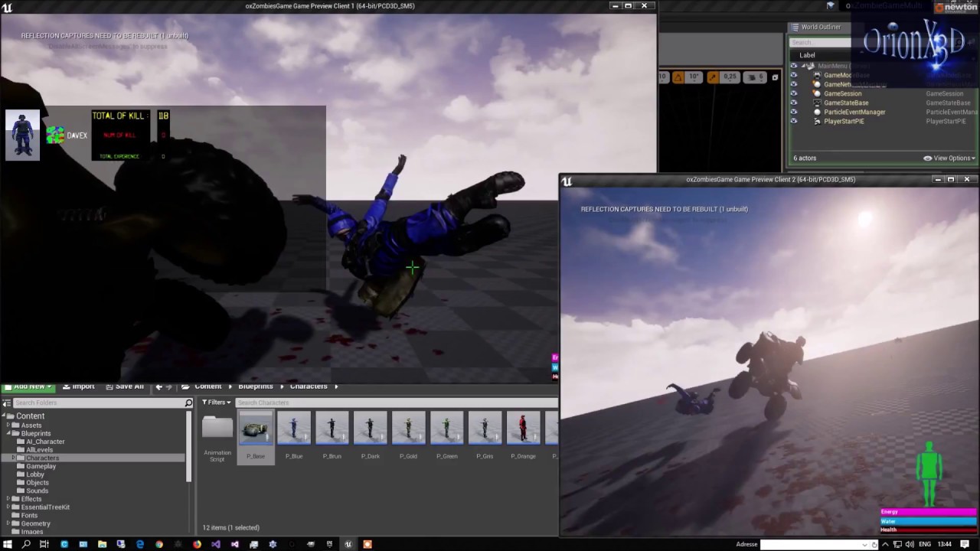The width and height of the screenshot is (980, 551).
Task: Open rotation snap angle 10° dropdown
Action: point(694,77)
